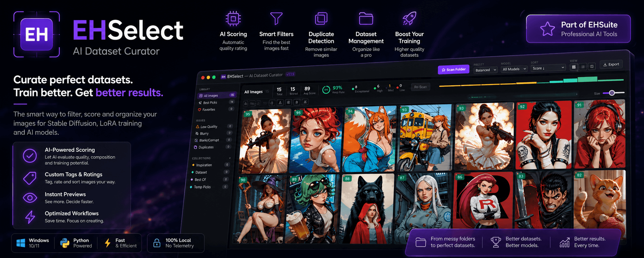Select the tattooed woman image scored 92

[543, 135]
